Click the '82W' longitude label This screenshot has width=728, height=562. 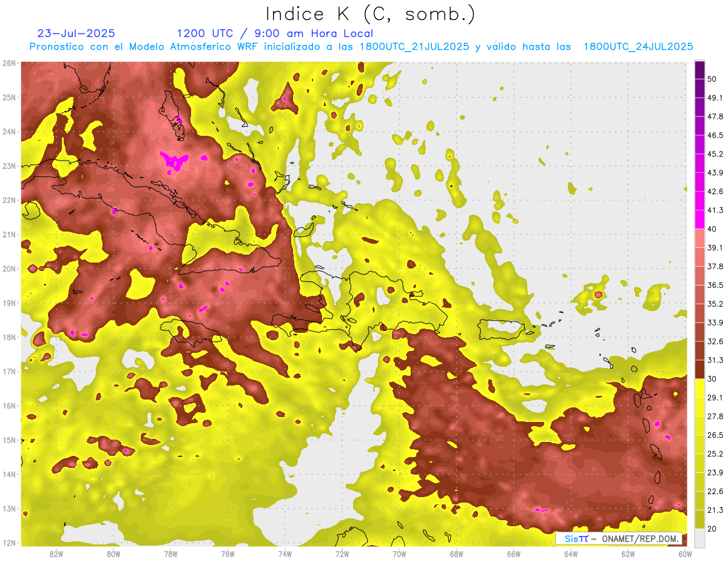[56, 554]
